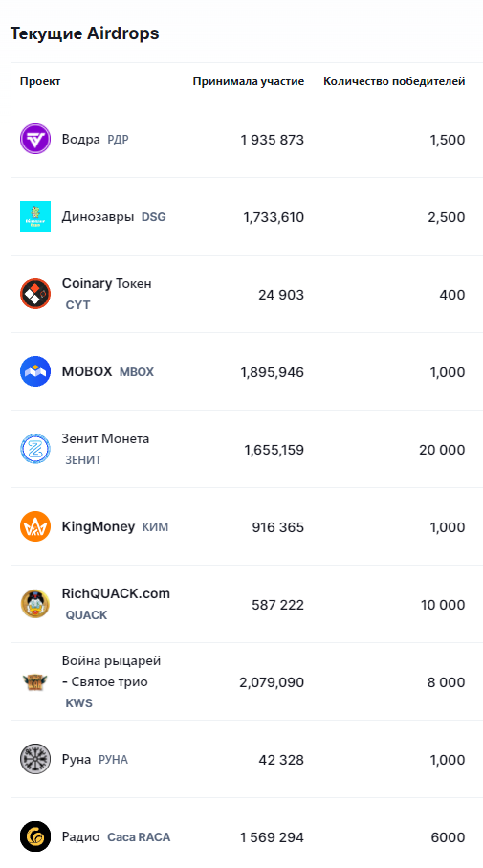The height and width of the screenshot is (868, 483).
Task: Click the purple Водра project icon
Action: (x=35, y=139)
